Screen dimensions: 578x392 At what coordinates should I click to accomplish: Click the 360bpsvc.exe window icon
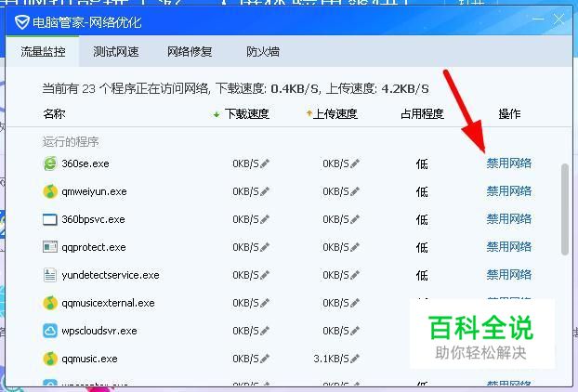(50, 219)
